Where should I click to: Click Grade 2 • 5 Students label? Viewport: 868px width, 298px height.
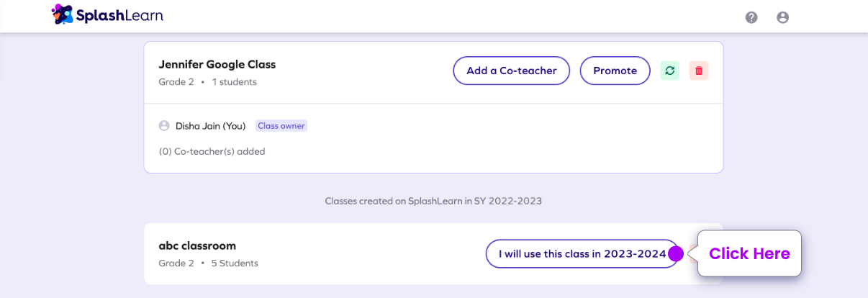[x=209, y=263]
